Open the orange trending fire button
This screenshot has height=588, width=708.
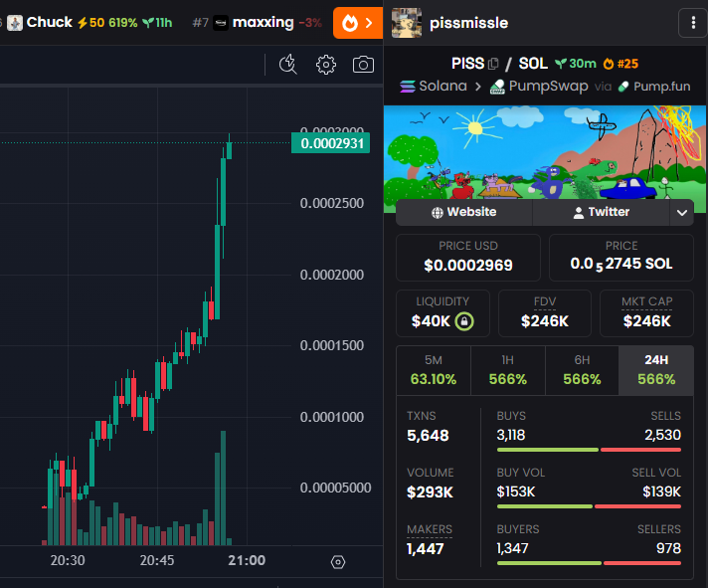point(358,23)
